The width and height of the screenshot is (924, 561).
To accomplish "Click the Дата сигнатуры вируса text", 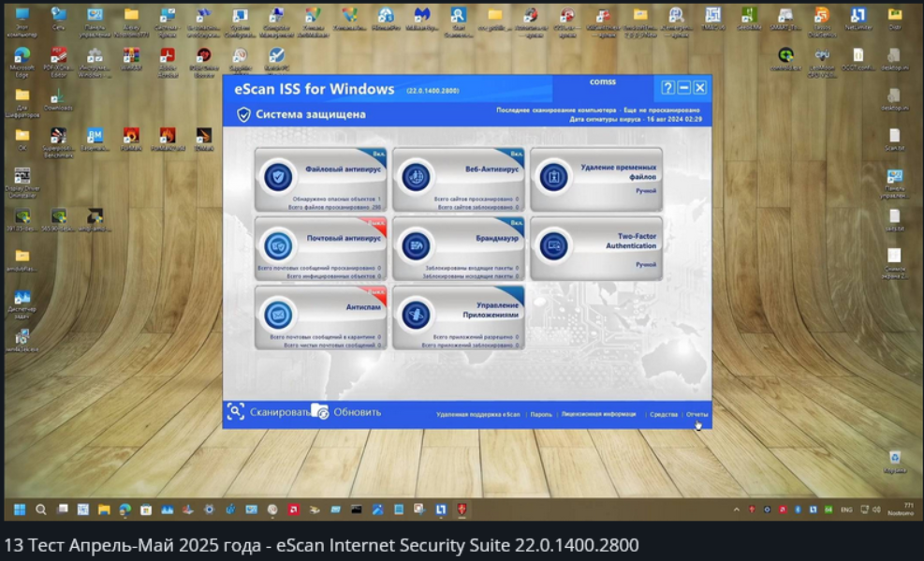I will pos(636,119).
